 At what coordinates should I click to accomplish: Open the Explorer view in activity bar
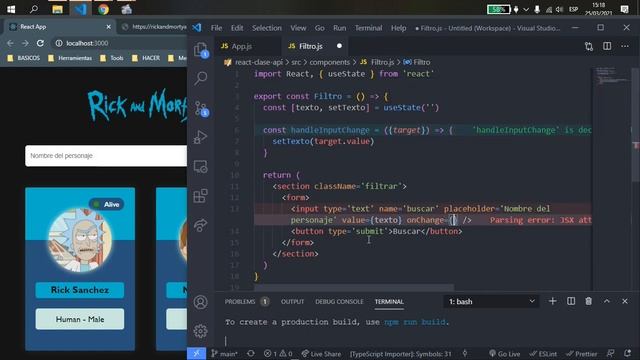(200, 50)
